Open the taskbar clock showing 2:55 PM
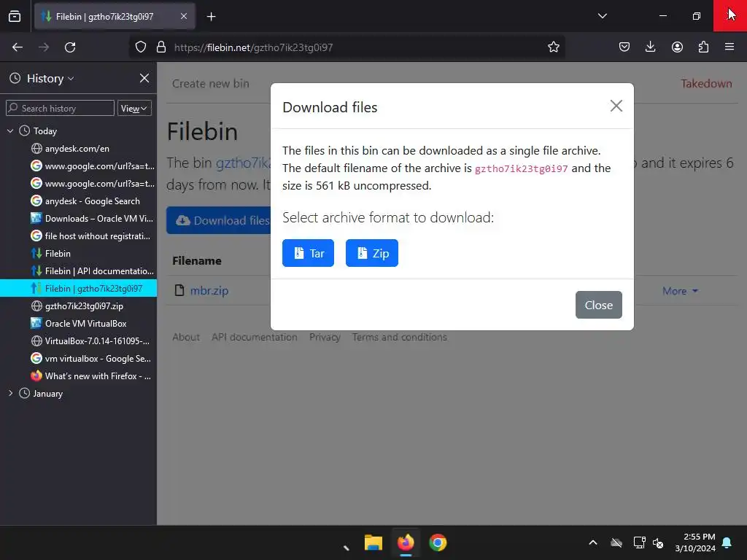The image size is (747, 560). 695,542
